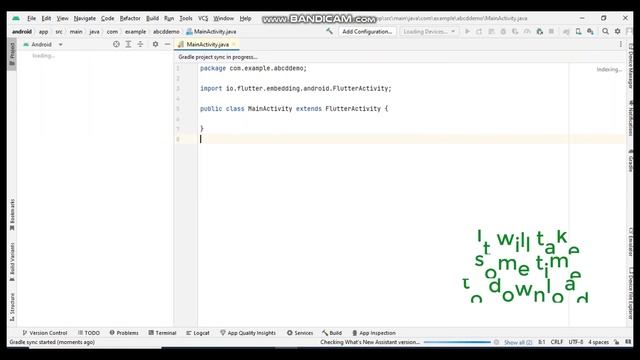640x360 pixels.
Task: Click Gradle sync started status message
Action: (x=52, y=342)
